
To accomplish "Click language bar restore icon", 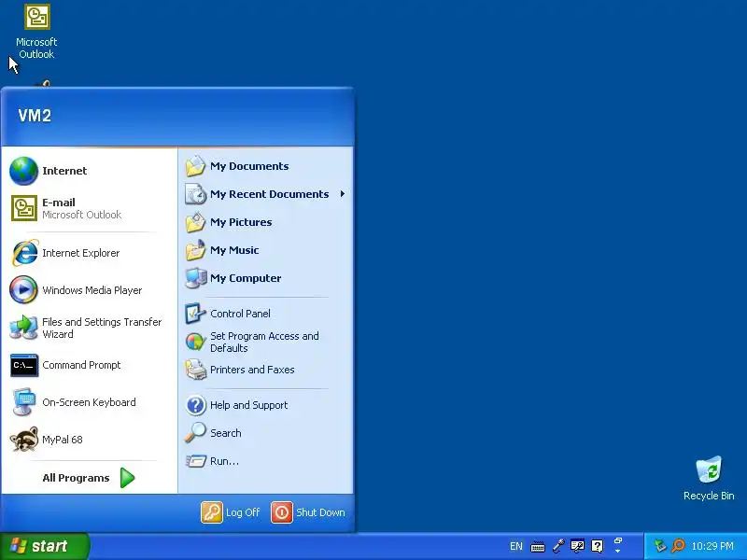I will pyautogui.click(x=618, y=540).
